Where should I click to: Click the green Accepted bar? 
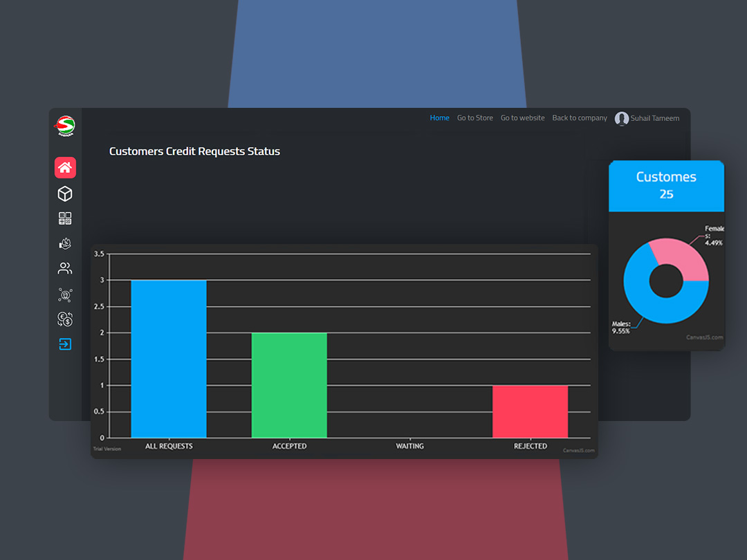(289, 384)
